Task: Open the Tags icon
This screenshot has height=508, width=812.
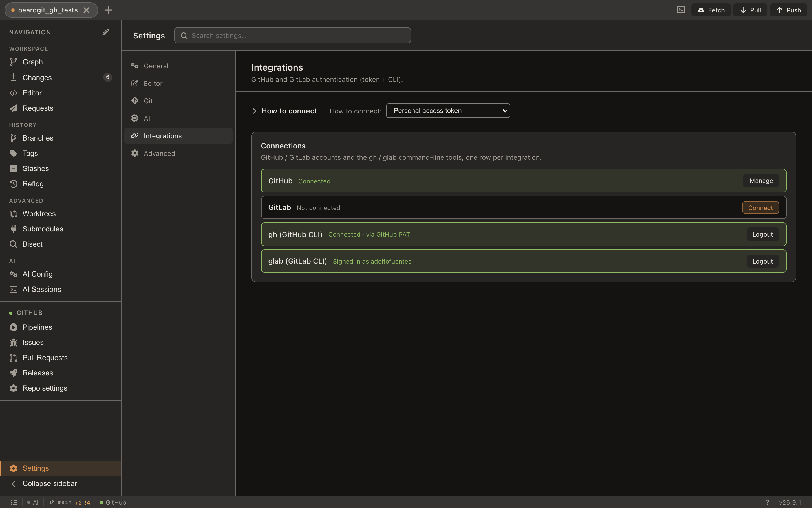Action: click(14, 153)
